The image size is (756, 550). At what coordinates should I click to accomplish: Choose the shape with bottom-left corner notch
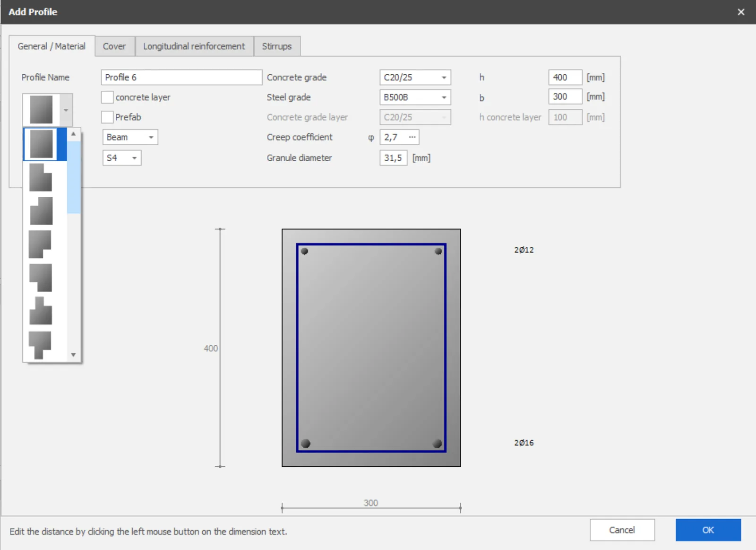(x=41, y=278)
